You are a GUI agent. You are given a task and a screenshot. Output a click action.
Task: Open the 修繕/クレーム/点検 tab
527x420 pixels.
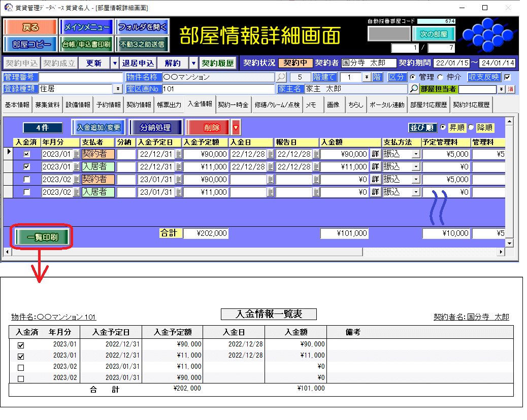pyautogui.click(x=277, y=105)
